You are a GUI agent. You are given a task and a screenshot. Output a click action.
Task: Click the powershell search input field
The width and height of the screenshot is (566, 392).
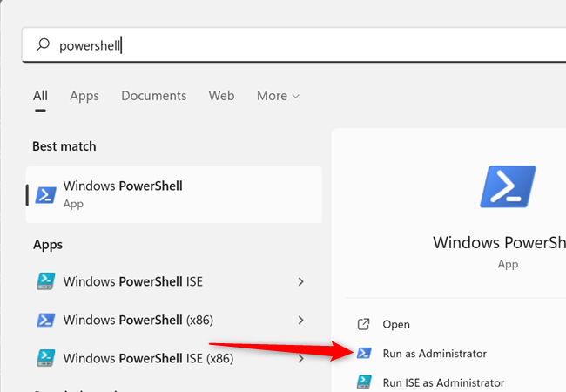(293, 45)
